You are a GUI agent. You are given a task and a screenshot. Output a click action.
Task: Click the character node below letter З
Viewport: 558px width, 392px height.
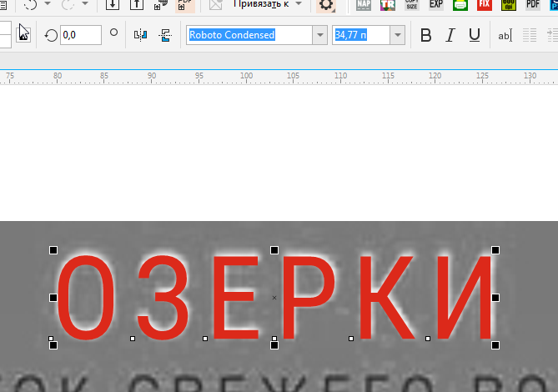(133, 339)
